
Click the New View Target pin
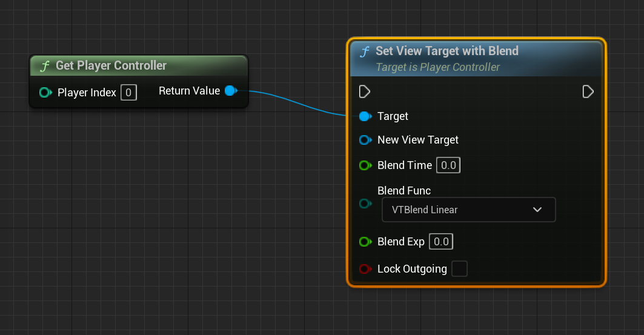(365, 140)
